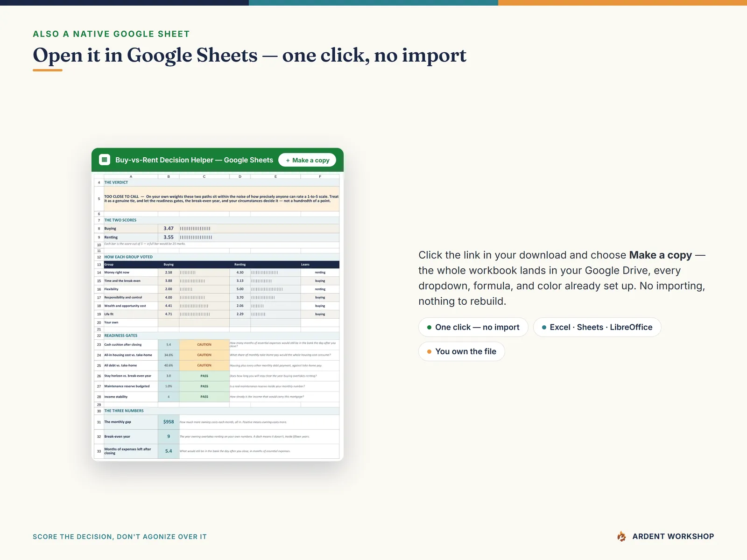
Task: Select row 14 number header
Action: pyautogui.click(x=99, y=273)
